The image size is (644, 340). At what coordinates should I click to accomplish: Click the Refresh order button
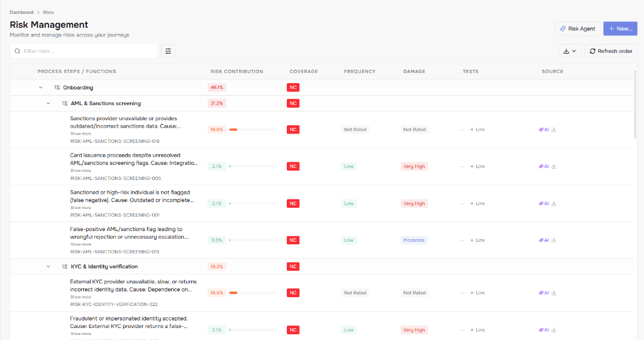click(x=611, y=51)
